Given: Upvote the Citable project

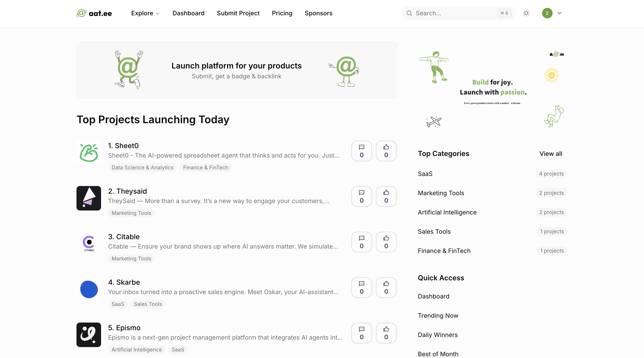Looking at the screenshot, I should click(x=386, y=242).
